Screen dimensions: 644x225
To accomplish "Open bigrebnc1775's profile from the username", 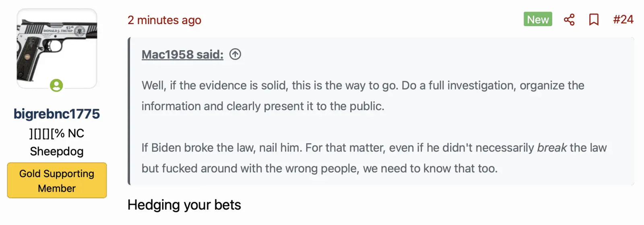I will point(57,114).
